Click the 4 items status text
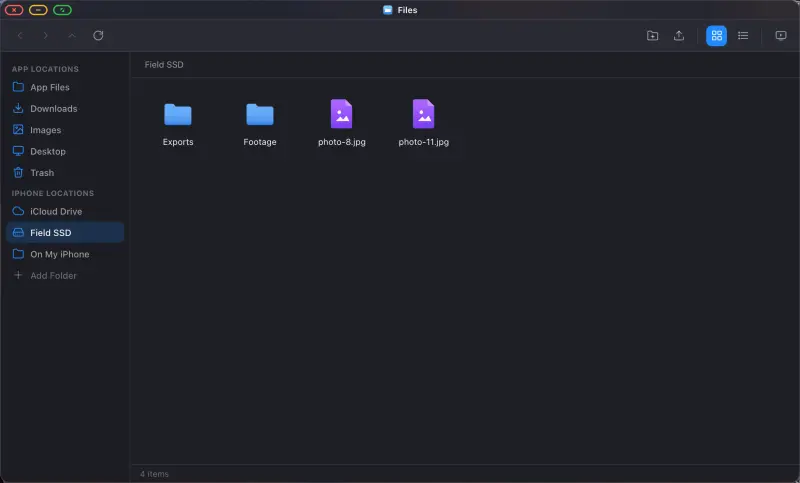 [x=154, y=474]
